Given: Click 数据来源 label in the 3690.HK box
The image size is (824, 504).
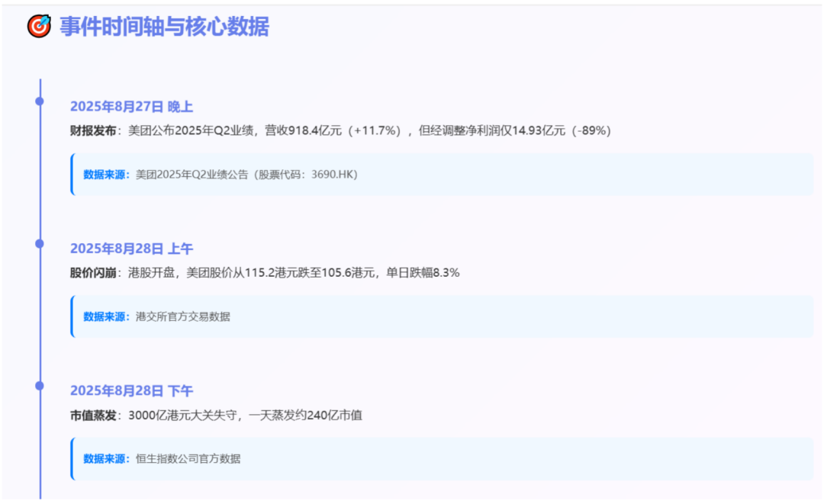Looking at the screenshot, I should (106, 175).
